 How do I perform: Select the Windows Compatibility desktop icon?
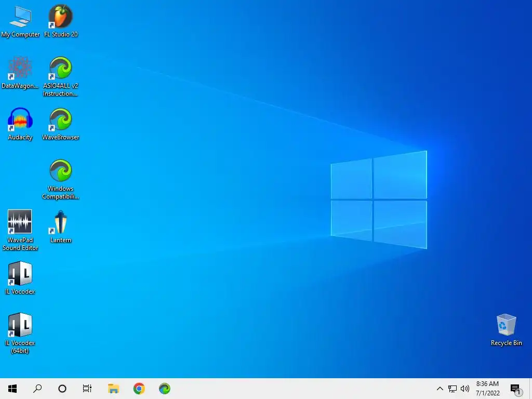tap(60, 179)
